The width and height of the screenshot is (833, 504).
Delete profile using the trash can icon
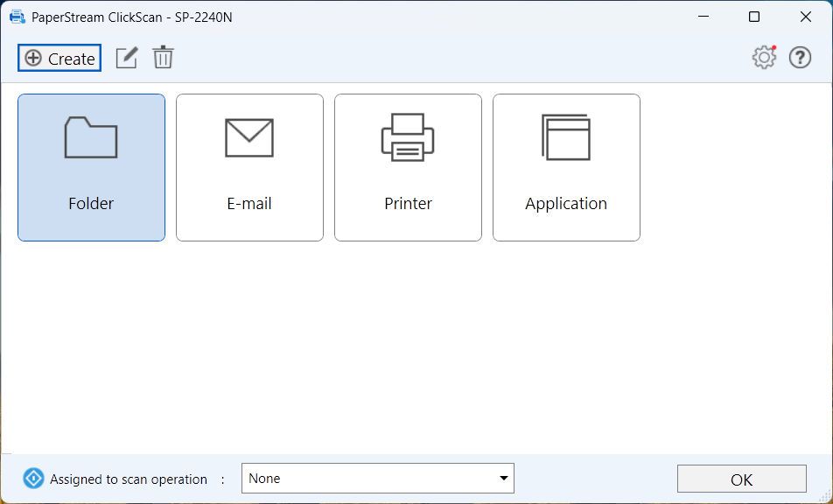pyautogui.click(x=163, y=58)
